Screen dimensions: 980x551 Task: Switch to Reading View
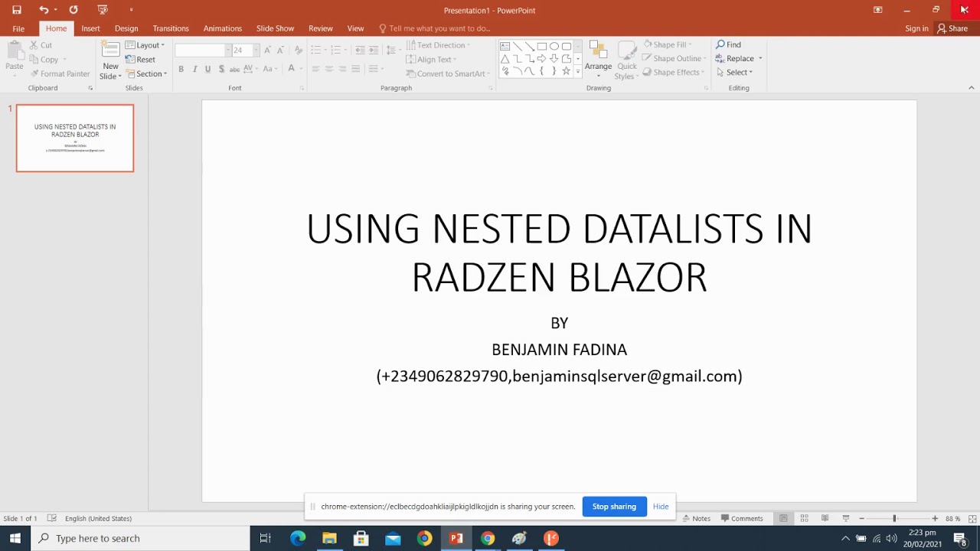[825, 518]
